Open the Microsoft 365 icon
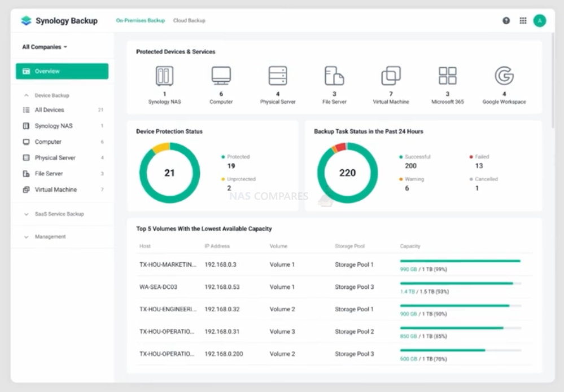Screen dimensions: 564x392 pyautogui.click(x=448, y=76)
